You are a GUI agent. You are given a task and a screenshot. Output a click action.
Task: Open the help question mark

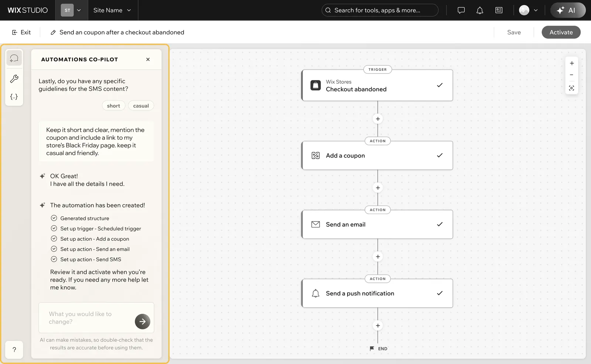(x=14, y=350)
